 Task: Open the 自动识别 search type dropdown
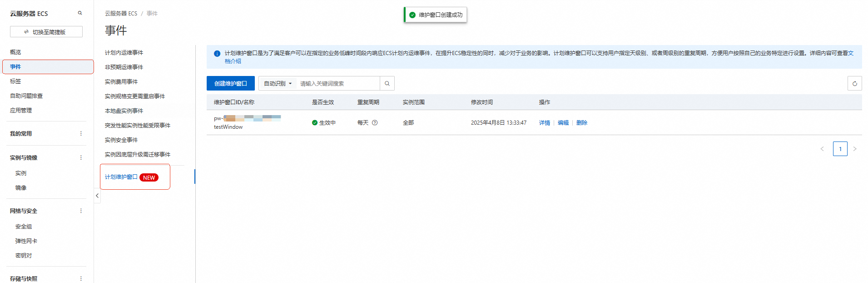(x=278, y=83)
